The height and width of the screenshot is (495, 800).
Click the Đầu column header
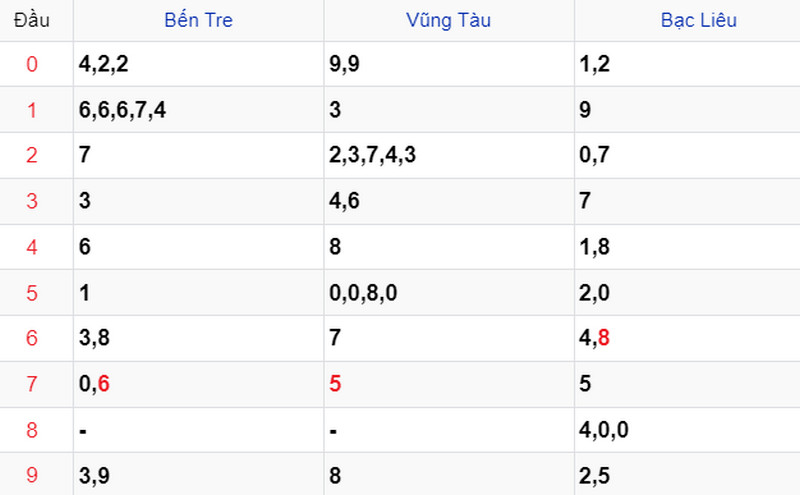(32, 20)
